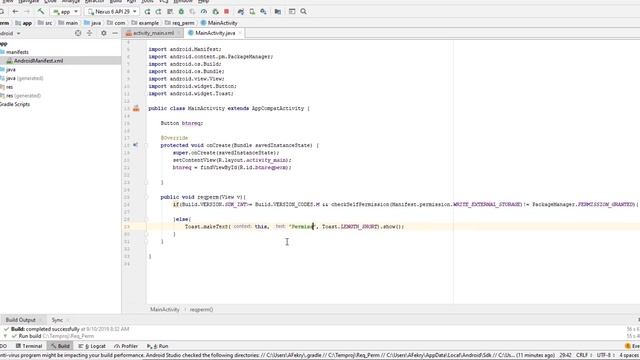This screenshot has height=360, width=640.
Task: Click the back navigation arrow
Action: (x=16, y=11)
